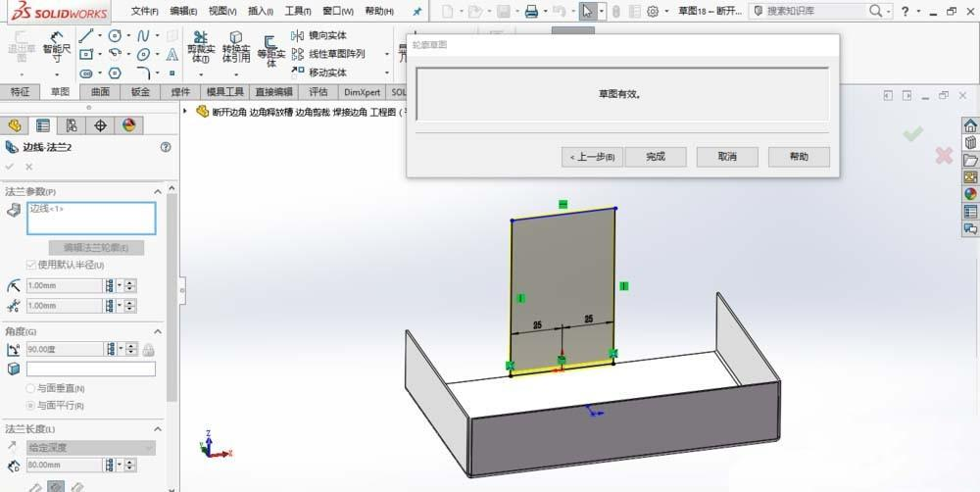980x492 pixels.
Task: Open File Explorer folder icon in task pane
Action: point(970,160)
